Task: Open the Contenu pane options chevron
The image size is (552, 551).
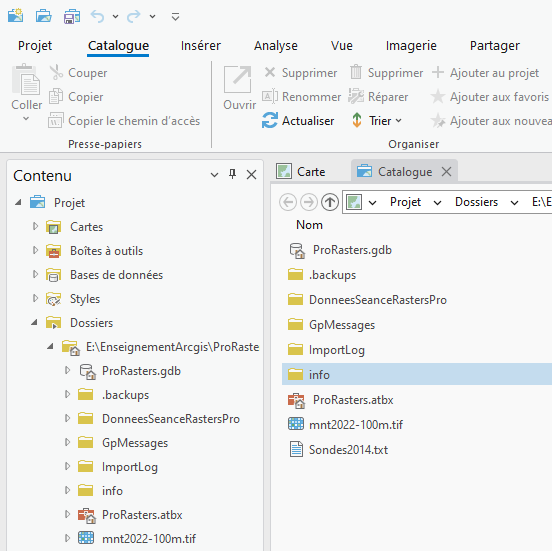Action: tap(214, 175)
